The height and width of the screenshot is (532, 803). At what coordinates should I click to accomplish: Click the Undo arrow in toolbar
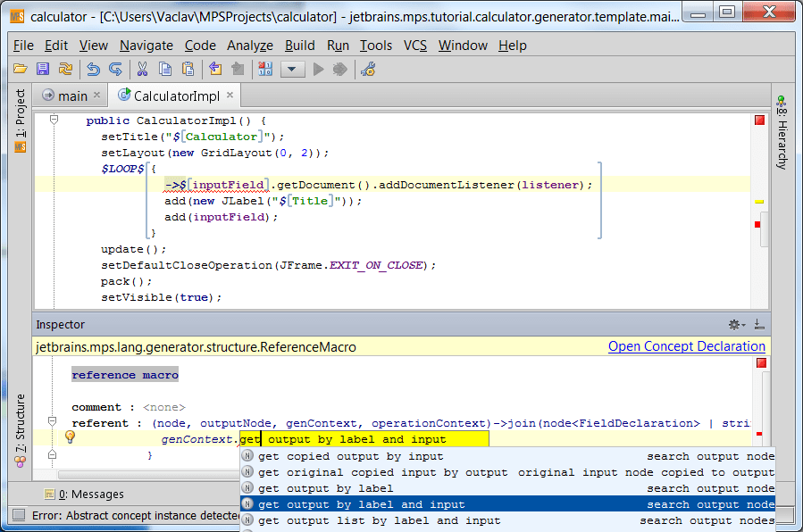(x=93, y=69)
